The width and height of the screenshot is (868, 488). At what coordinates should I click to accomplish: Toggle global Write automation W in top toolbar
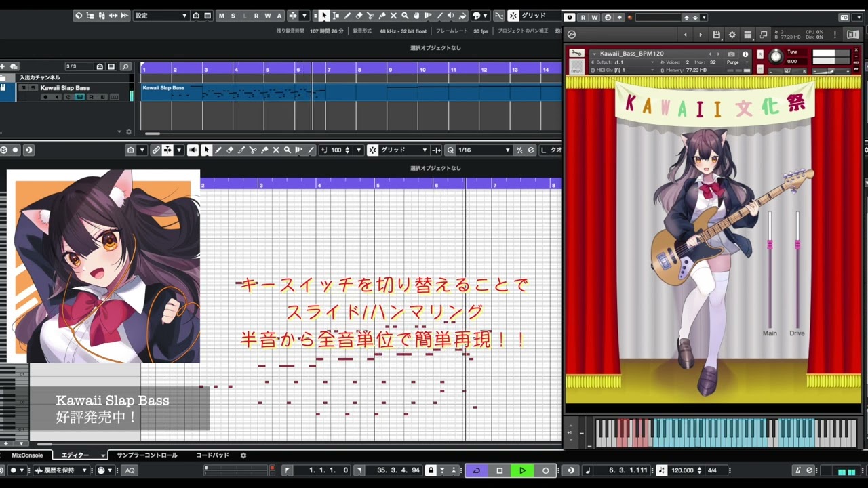(x=268, y=16)
